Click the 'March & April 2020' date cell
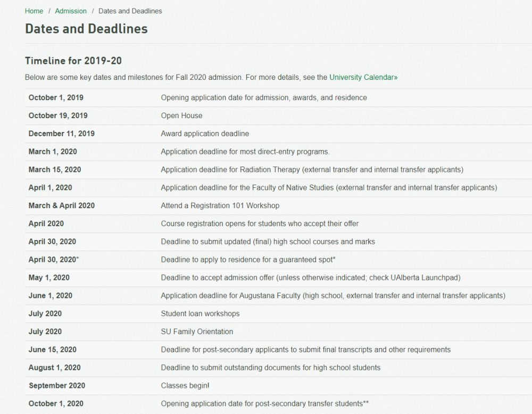Viewport: 532px width, 414px height. [x=62, y=205]
